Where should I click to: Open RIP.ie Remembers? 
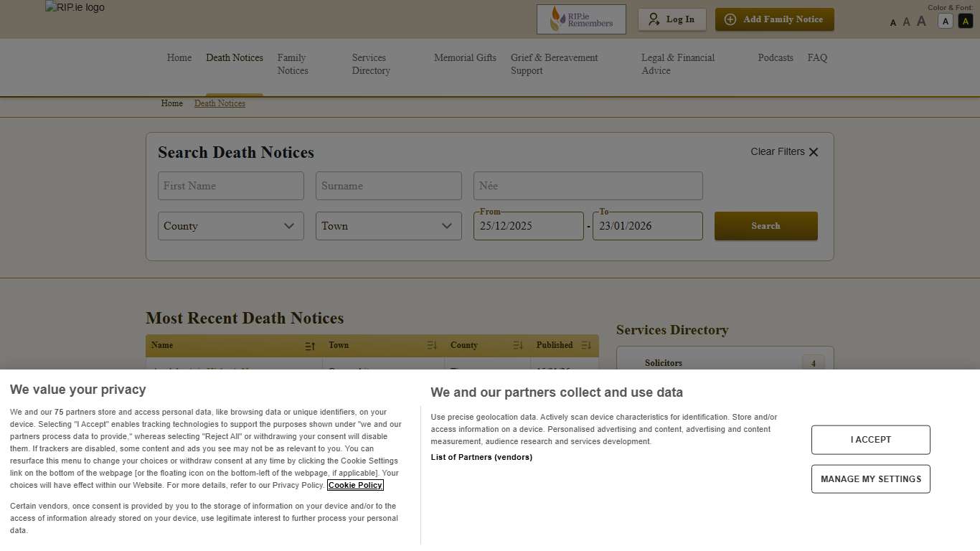(x=581, y=19)
